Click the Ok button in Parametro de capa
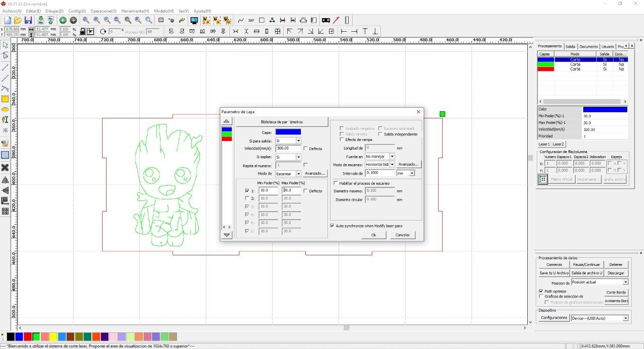 click(x=373, y=235)
